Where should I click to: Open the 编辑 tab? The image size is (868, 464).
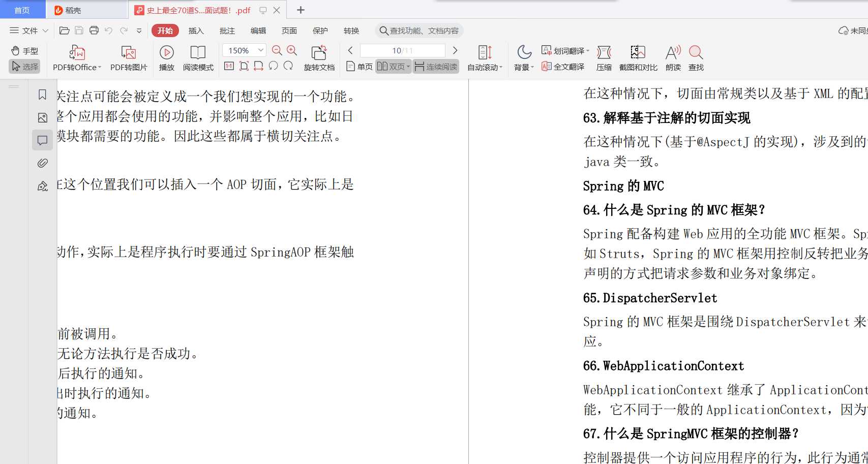point(258,30)
